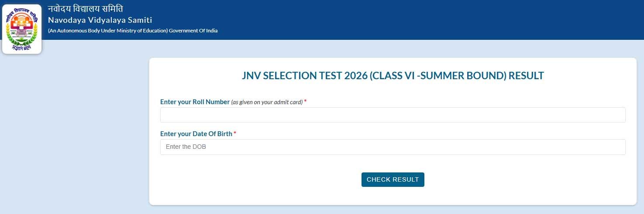Viewport: 644px width, 214px height.
Task: Focus the Roll Number input field
Action: 393,115
